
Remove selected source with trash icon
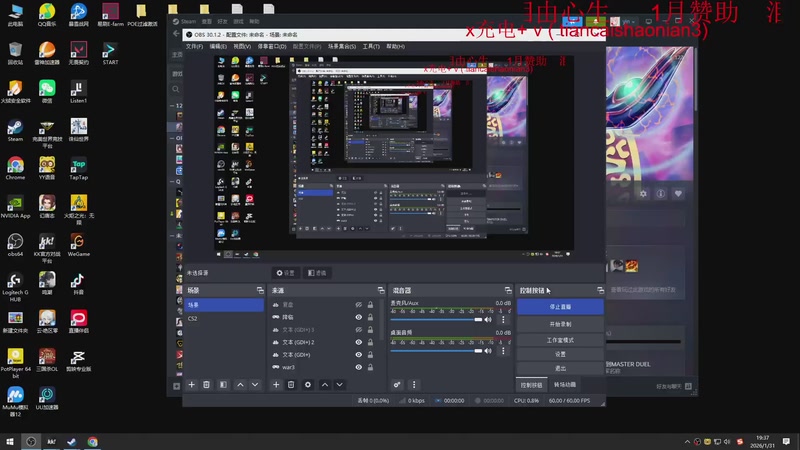click(x=292, y=384)
